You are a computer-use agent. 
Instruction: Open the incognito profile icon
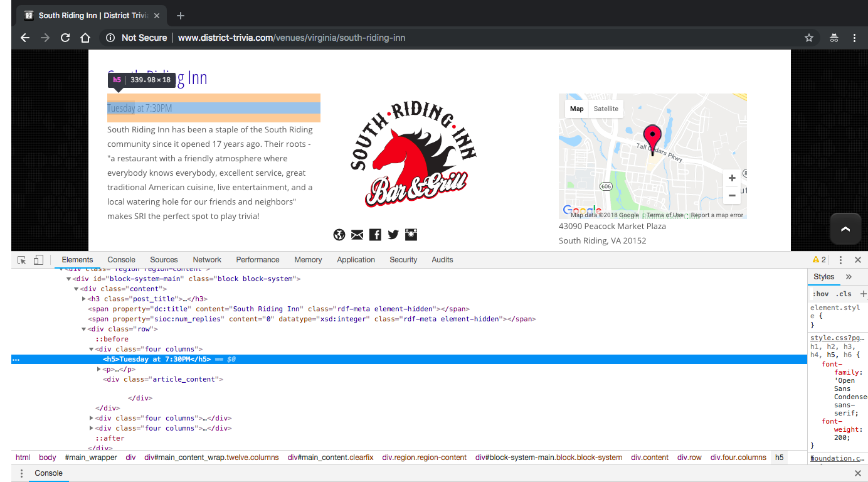pos(834,38)
